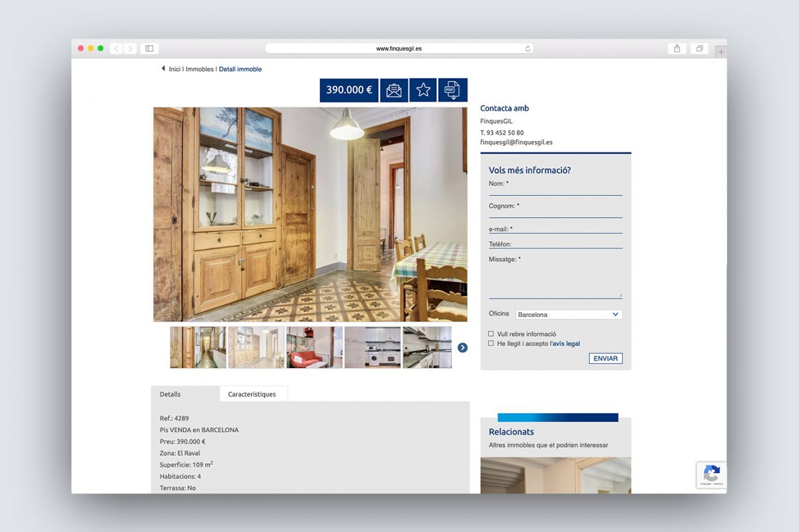Download the PDF of the property listing

pos(452,90)
